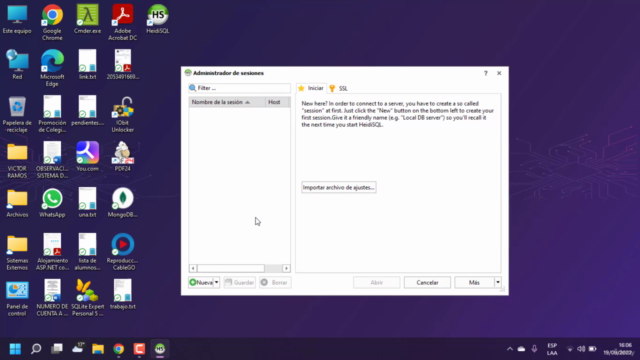Click session list scroll right arrow
The width and height of the screenshot is (640, 360).
pyautogui.click(x=286, y=268)
